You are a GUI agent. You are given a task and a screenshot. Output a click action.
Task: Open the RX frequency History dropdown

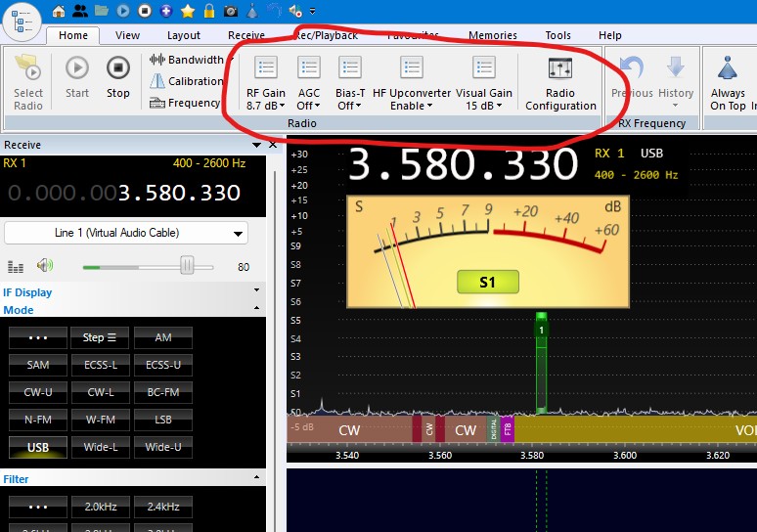(x=676, y=82)
